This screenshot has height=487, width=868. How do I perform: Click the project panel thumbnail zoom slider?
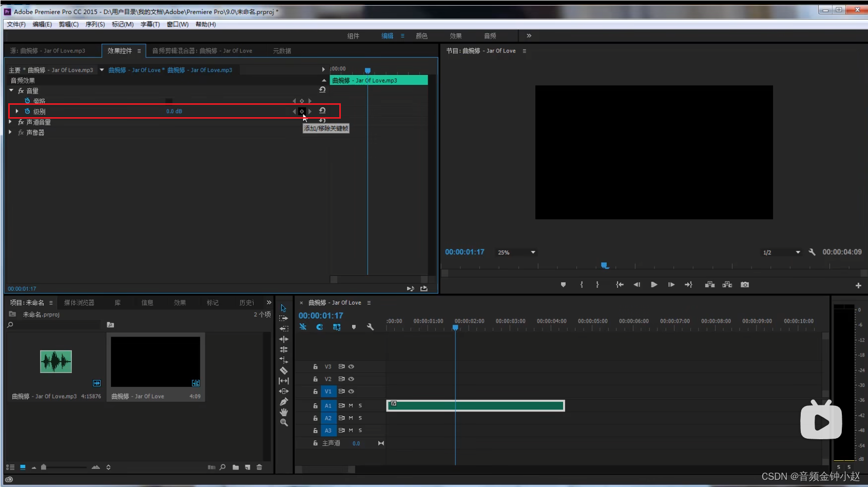pos(64,467)
